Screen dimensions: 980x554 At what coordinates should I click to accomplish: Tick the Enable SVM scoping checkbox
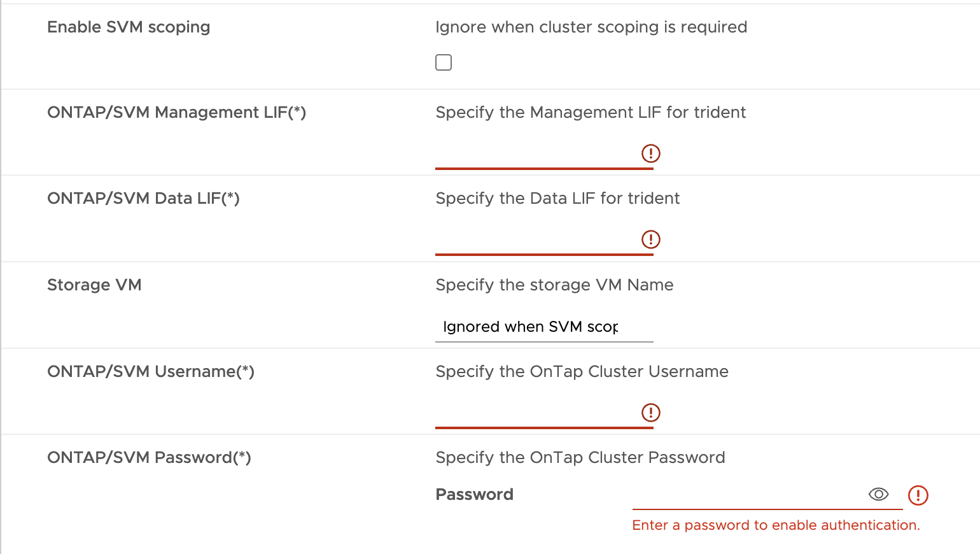coord(444,62)
